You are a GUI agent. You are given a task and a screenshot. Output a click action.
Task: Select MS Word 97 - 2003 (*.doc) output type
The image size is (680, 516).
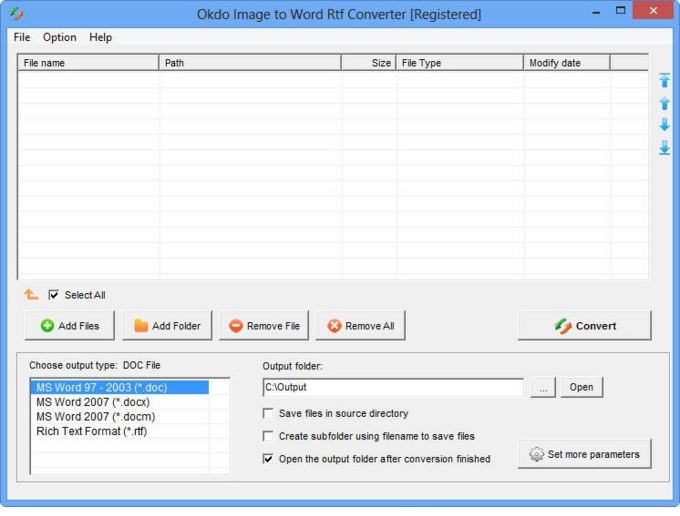120,387
